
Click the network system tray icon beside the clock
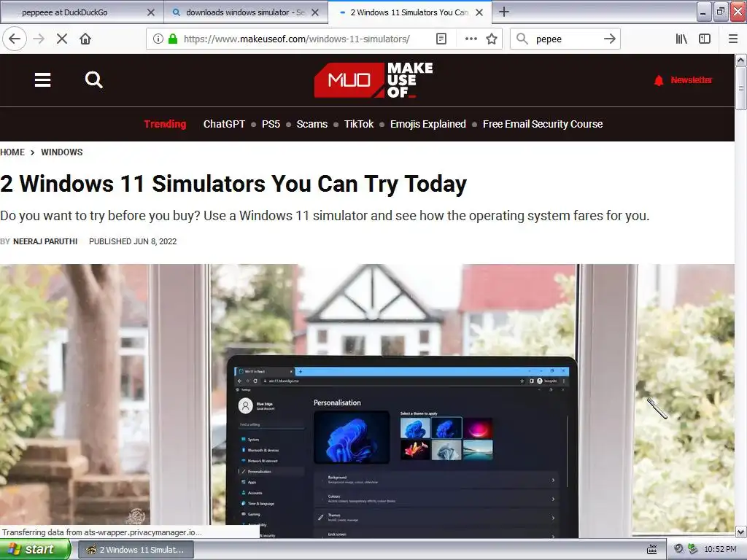click(x=693, y=549)
